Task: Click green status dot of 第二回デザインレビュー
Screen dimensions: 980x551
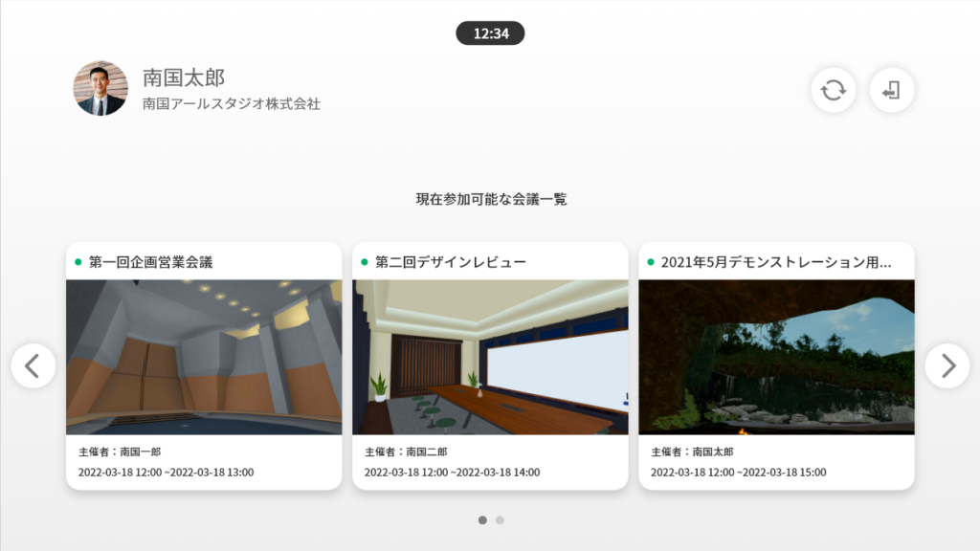Action: point(365,262)
